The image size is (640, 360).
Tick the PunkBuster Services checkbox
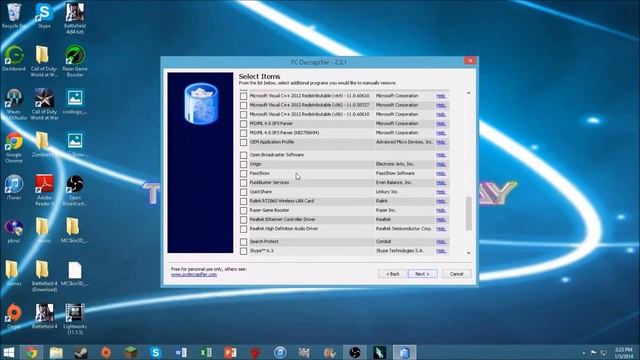[x=244, y=183]
